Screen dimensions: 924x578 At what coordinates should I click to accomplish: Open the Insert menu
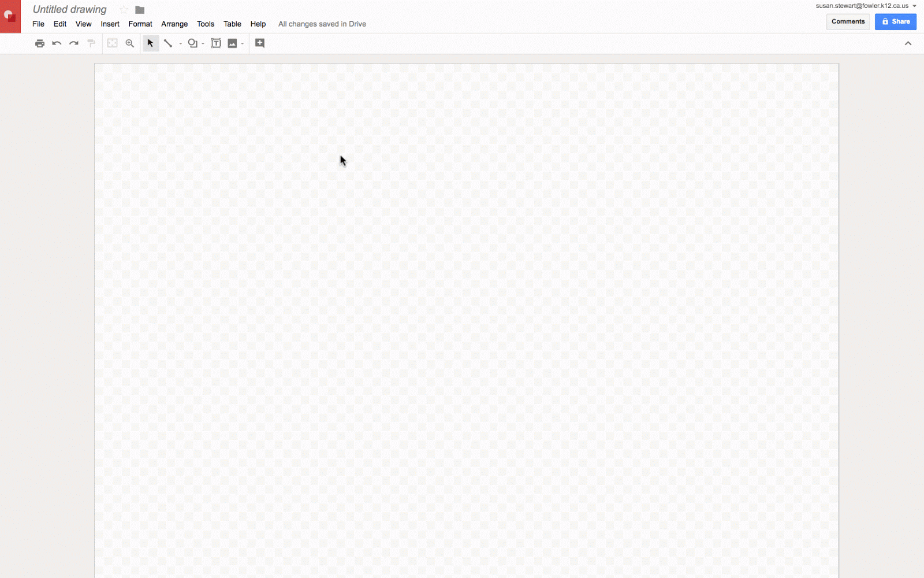pyautogui.click(x=110, y=24)
